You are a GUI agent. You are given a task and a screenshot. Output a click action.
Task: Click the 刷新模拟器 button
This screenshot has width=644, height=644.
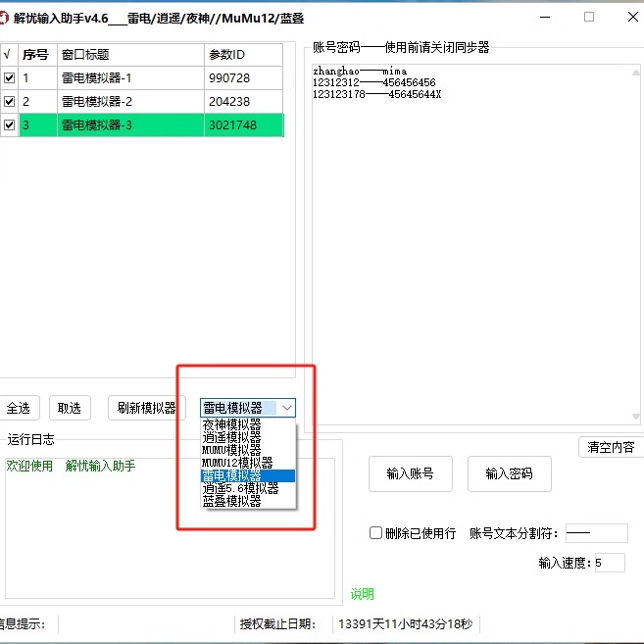click(147, 408)
